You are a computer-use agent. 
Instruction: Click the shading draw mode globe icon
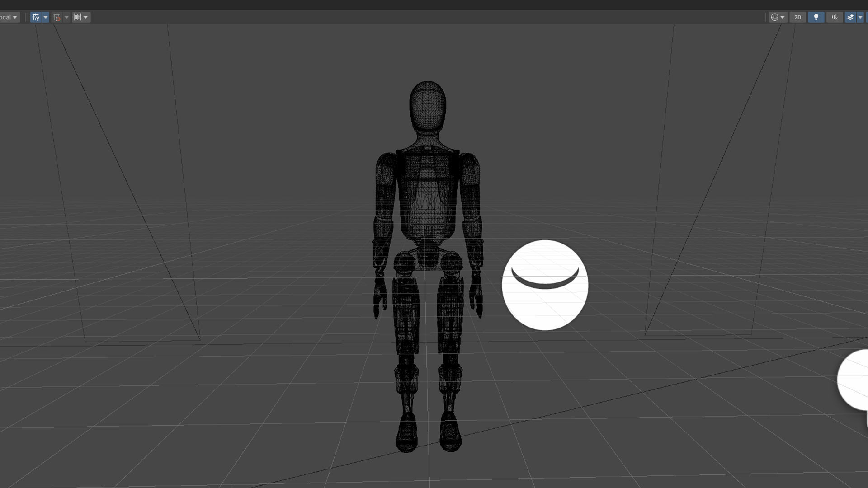(774, 17)
